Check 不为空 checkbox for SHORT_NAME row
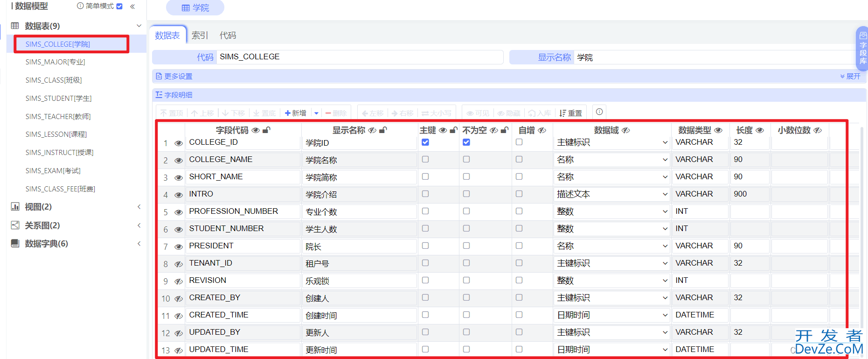This screenshot has height=359, width=868. [466, 176]
